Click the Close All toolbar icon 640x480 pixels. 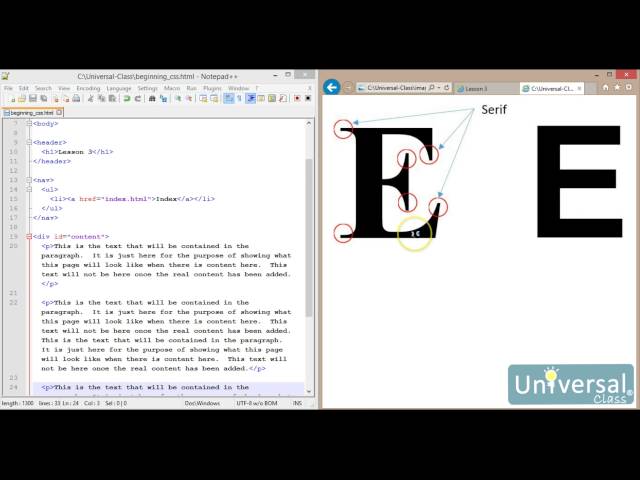click(x=66, y=98)
